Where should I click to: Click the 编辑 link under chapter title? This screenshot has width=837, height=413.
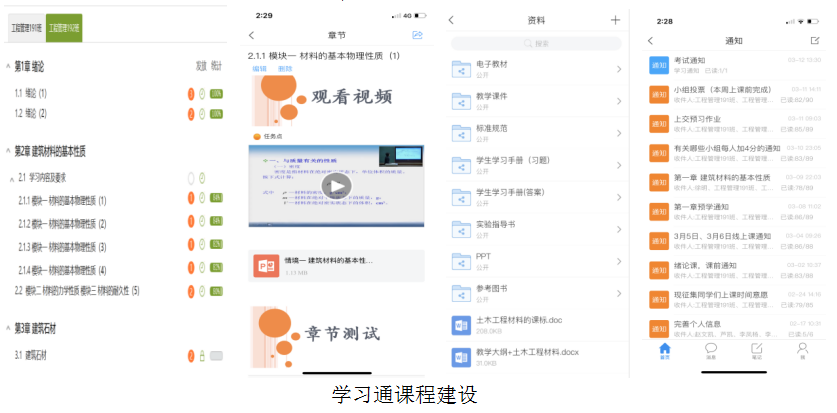click(259, 69)
